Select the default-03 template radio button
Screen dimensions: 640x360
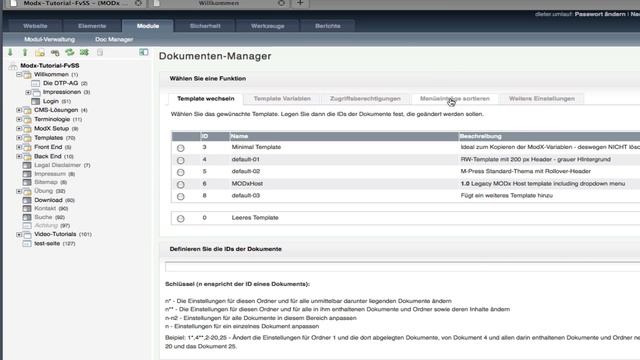tap(181, 197)
